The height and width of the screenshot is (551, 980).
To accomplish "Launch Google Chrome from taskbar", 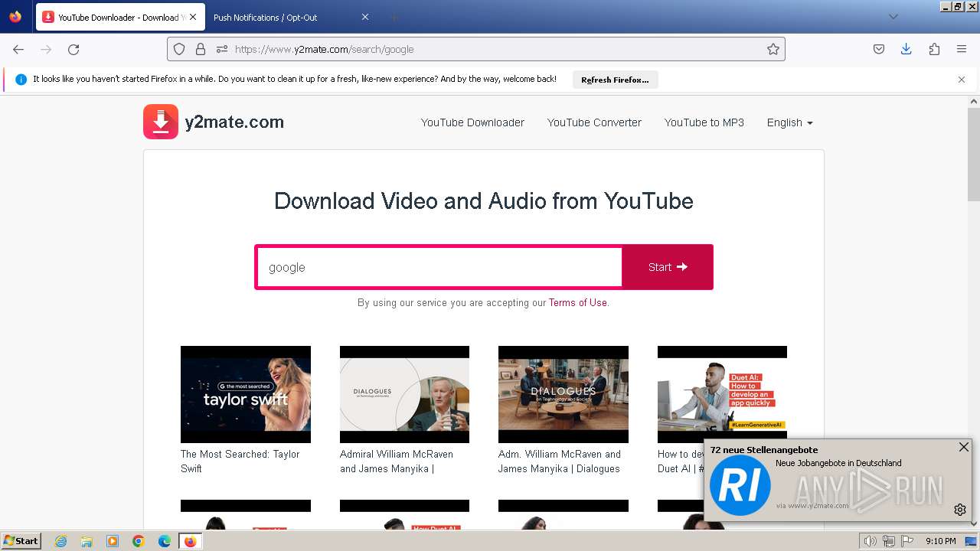I will (x=139, y=541).
